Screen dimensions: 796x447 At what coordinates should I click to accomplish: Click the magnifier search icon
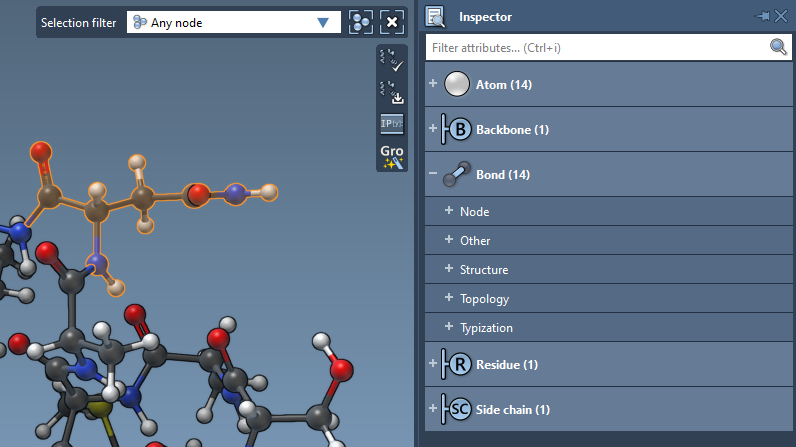point(777,47)
